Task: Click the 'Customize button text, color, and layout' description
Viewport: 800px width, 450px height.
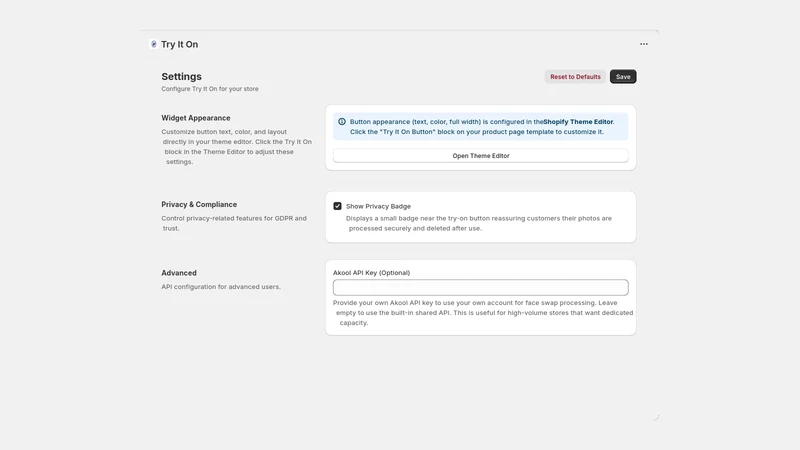Action: click(236, 146)
